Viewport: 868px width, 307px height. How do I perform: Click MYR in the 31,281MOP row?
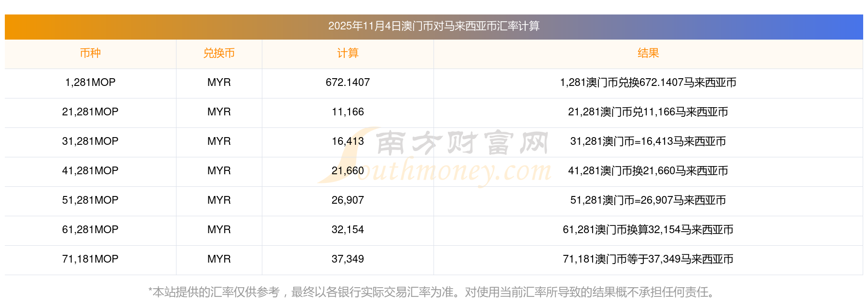point(219,141)
